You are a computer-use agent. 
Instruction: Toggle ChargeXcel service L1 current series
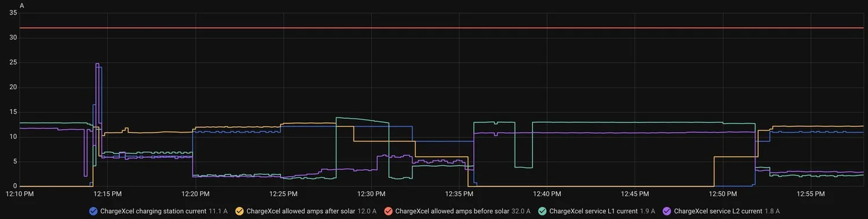[x=597, y=211]
